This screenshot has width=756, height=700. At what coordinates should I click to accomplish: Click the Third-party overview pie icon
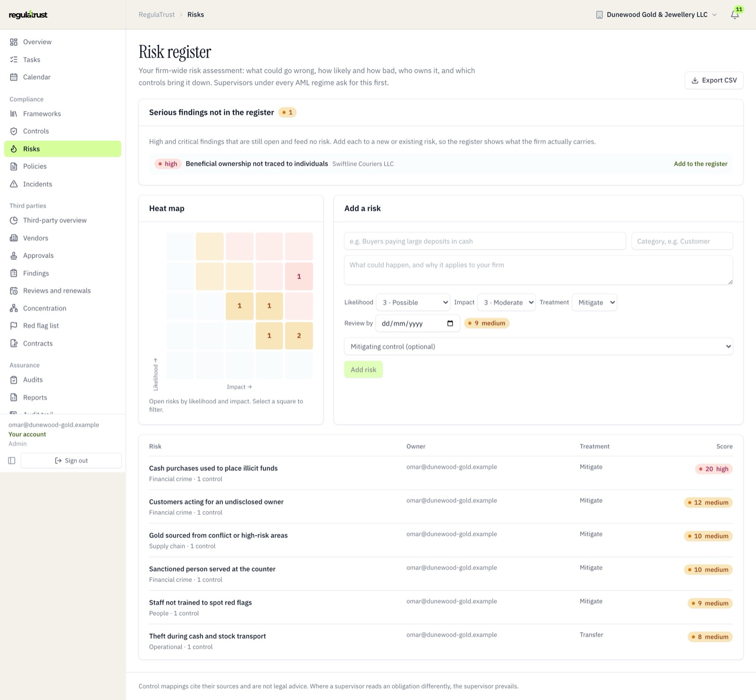(14, 220)
